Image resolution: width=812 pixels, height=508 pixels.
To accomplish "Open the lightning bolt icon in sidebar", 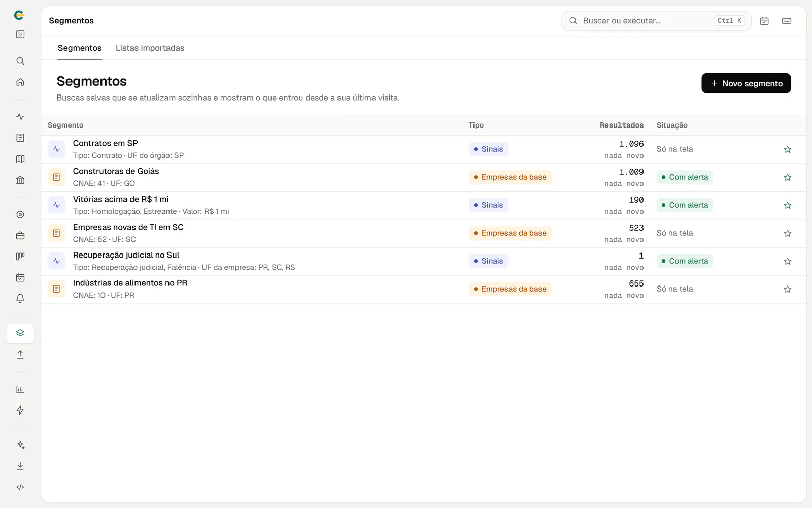I will [x=20, y=410].
